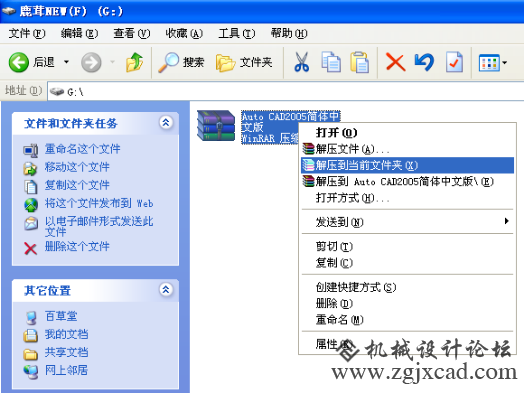Collapse the 其它位置 panel
This screenshot has width=524, height=393.
(166, 289)
